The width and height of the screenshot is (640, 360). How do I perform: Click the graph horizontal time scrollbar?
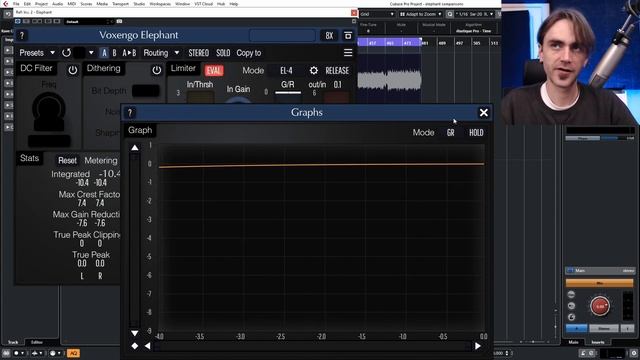pos(313,346)
